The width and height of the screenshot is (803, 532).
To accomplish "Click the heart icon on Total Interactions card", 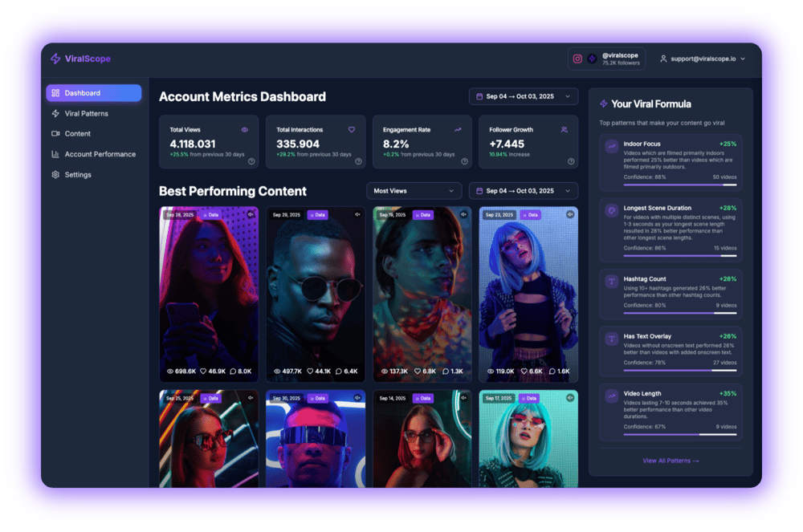I will pos(352,129).
